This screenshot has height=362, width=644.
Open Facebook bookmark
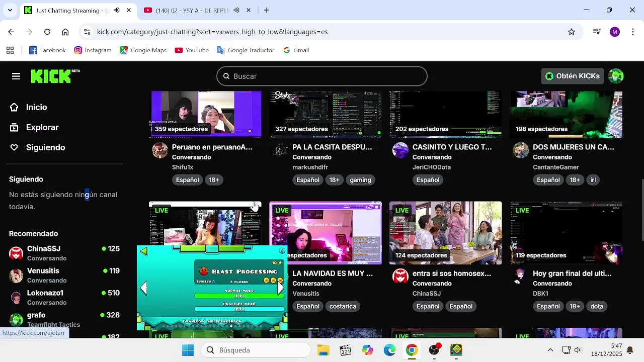click(47, 50)
